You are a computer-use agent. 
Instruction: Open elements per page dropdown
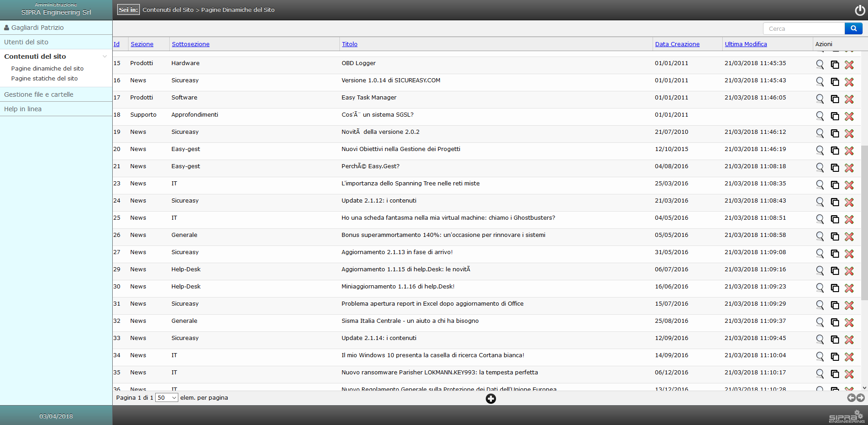click(167, 398)
